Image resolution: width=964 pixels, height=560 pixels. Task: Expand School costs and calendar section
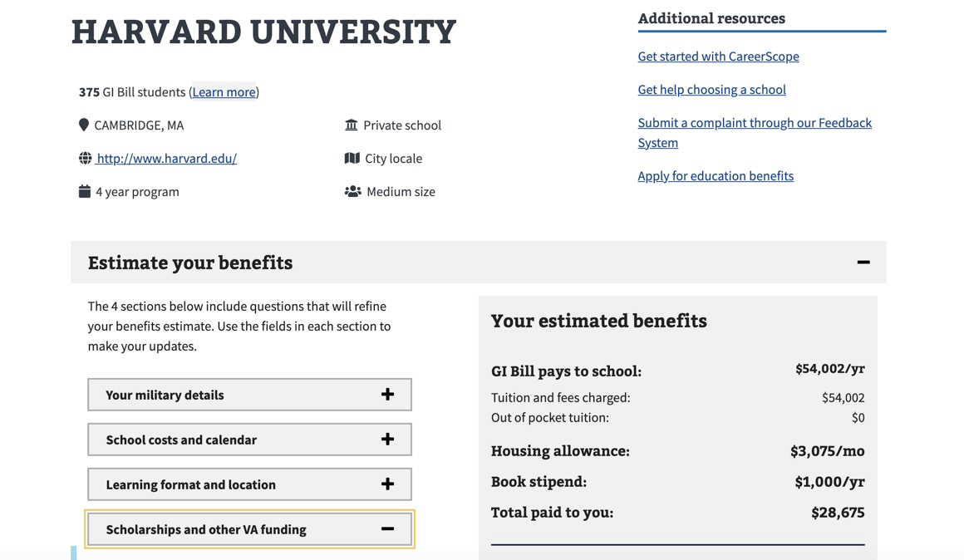point(249,440)
